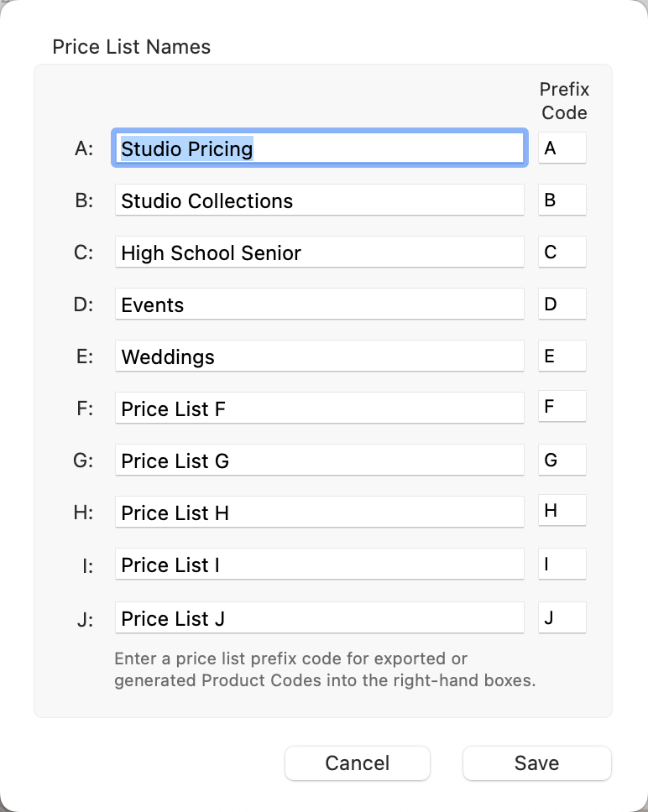Select prefix code box for Events row
Image resolution: width=648 pixels, height=812 pixels.
point(562,304)
